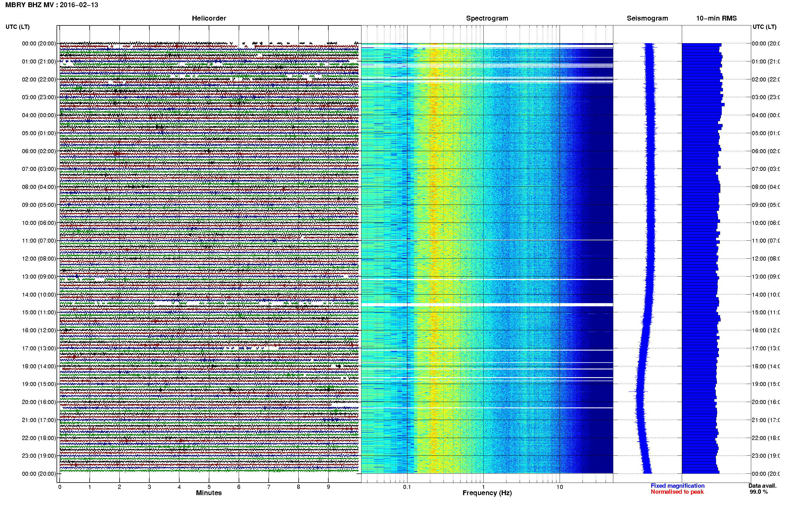Click the '10' frequency tick label
Viewport: 812px width, 508px height.
coord(560,487)
